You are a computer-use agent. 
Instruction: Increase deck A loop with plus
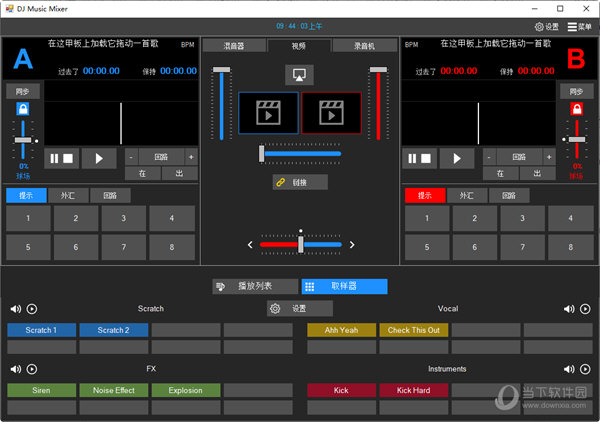(x=191, y=157)
